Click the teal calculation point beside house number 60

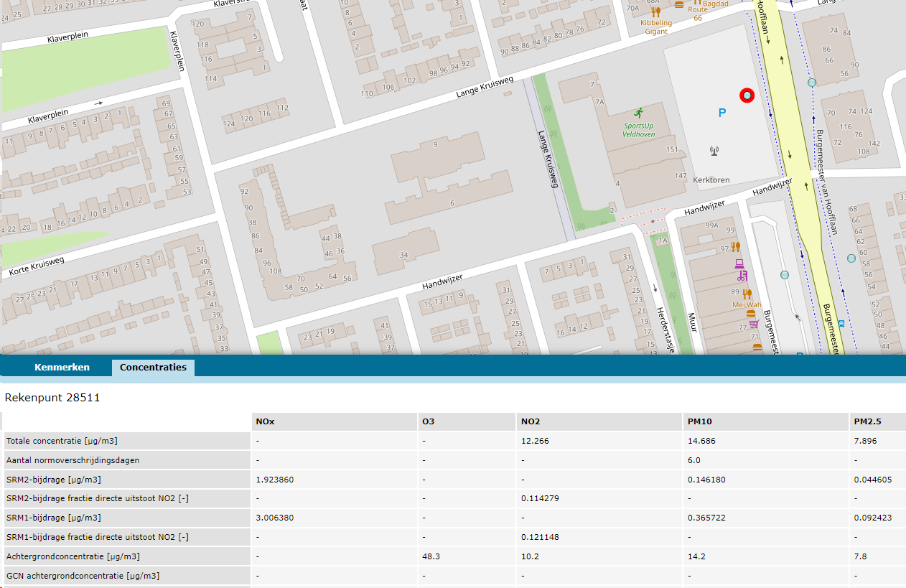pyautogui.click(x=851, y=258)
